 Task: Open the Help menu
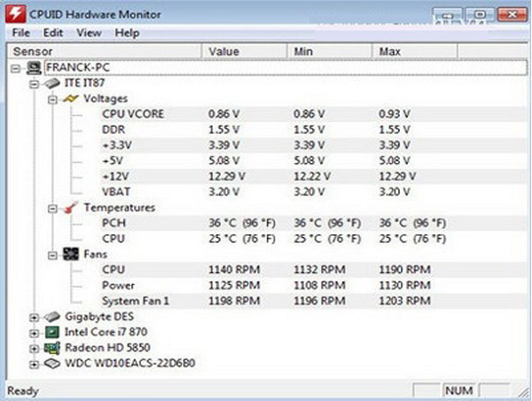(127, 33)
